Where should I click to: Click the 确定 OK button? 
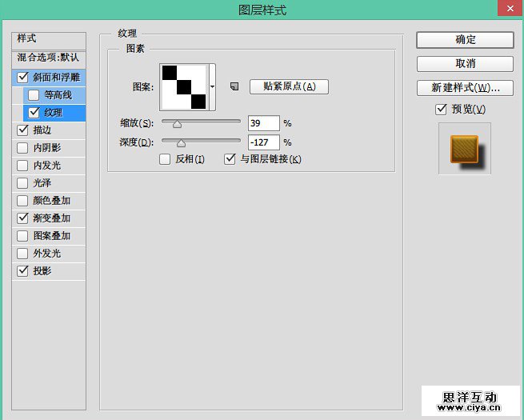pyautogui.click(x=465, y=40)
